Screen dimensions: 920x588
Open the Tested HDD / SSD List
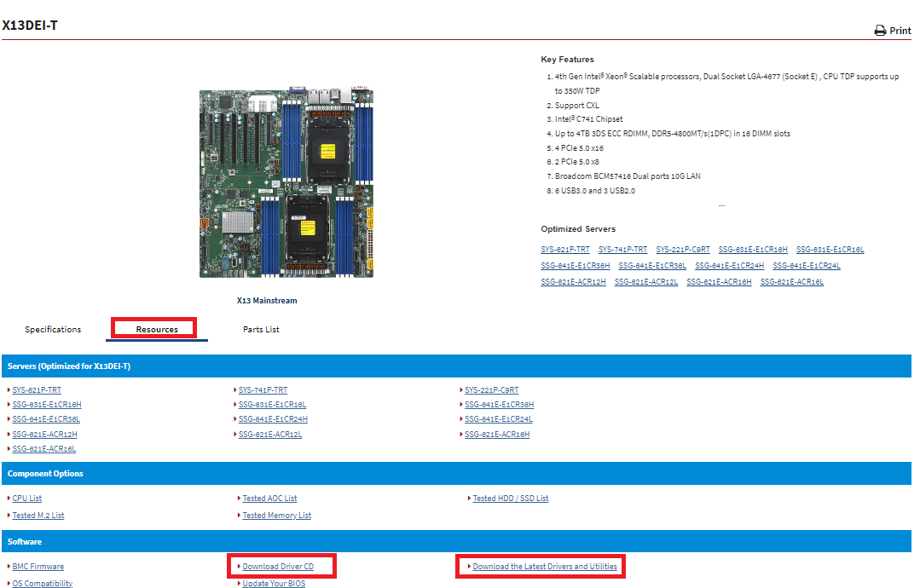[511, 499]
